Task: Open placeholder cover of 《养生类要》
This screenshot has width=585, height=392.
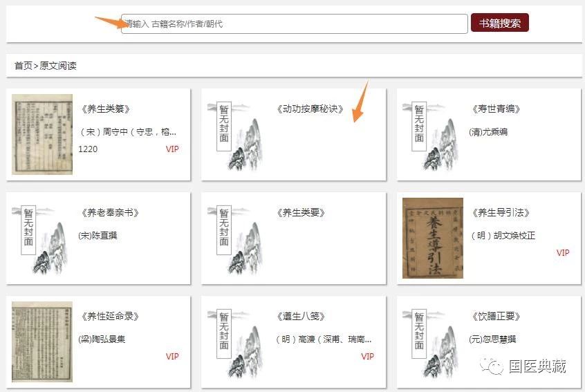Action: pyautogui.click(x=237, y=239)
